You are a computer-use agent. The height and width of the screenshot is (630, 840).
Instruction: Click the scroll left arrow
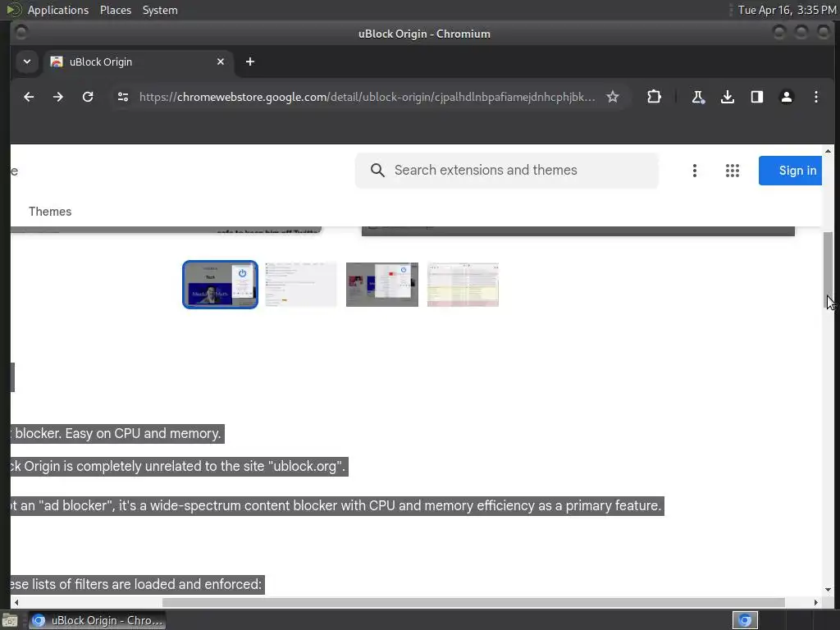point(16,603)
